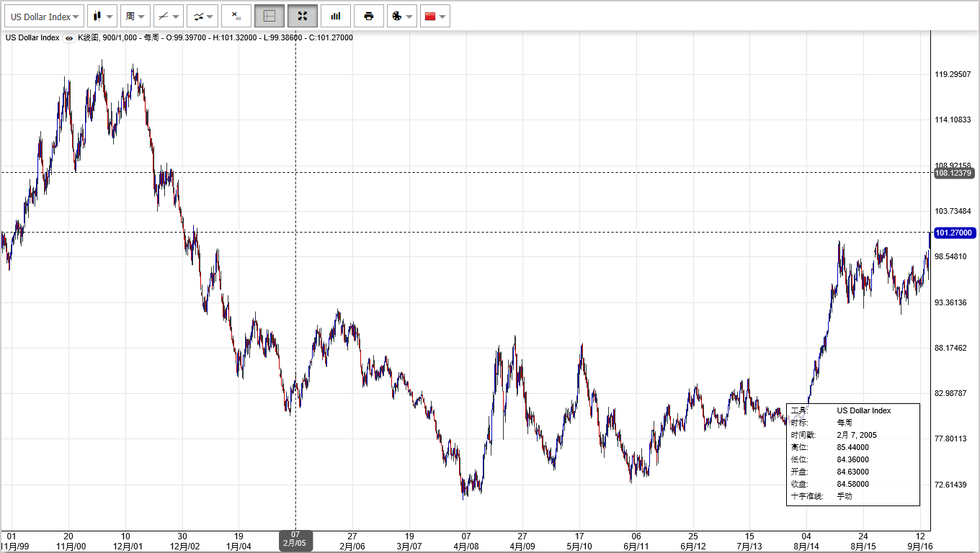This screenshot has height=553, width=980.
Task: Click the 2月/05 crosshair date marker
Action: [295, 541]
